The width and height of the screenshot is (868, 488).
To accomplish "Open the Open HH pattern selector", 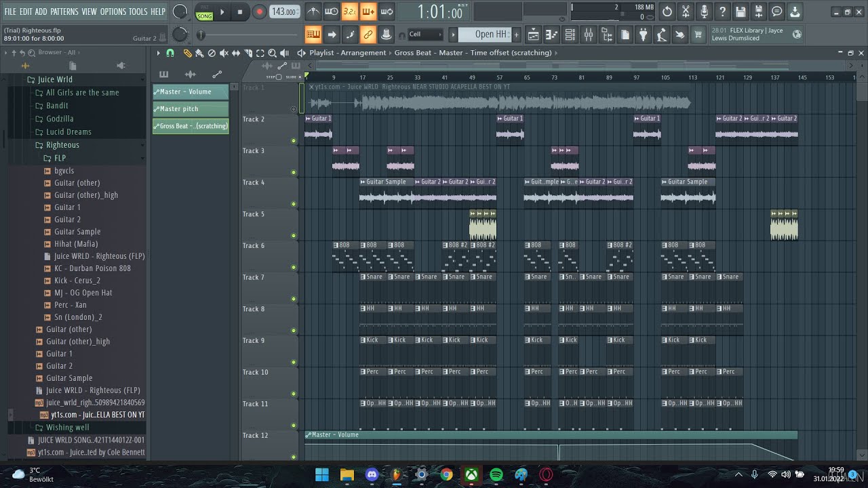I will pos(486,35).
